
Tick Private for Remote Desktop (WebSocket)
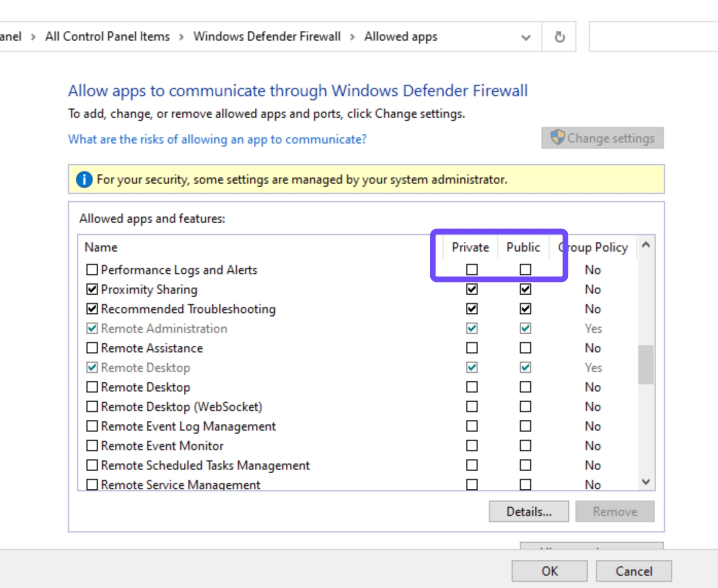(472, 406)
